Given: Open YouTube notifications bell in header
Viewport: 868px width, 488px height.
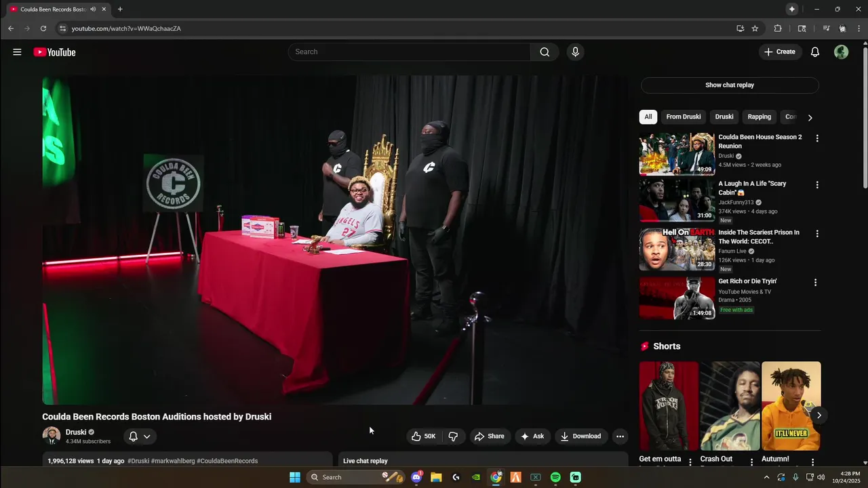Looking at the screenshot, I should [815, 52].
